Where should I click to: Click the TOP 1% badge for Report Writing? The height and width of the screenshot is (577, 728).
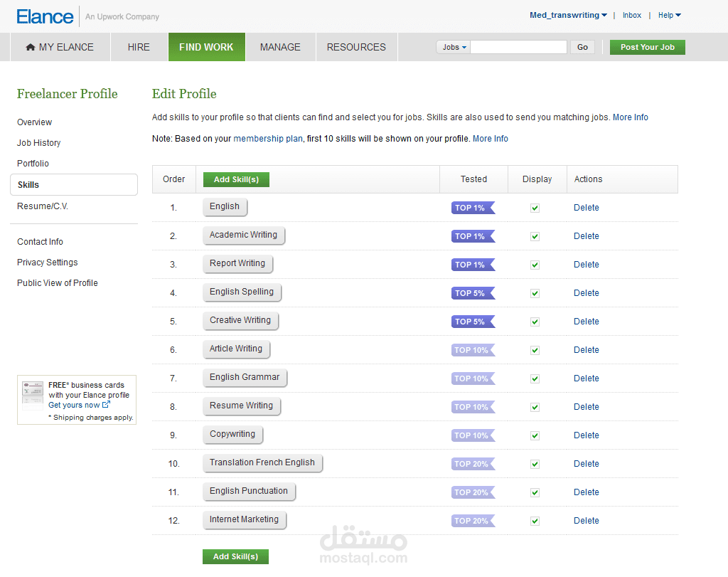point(473,265)
